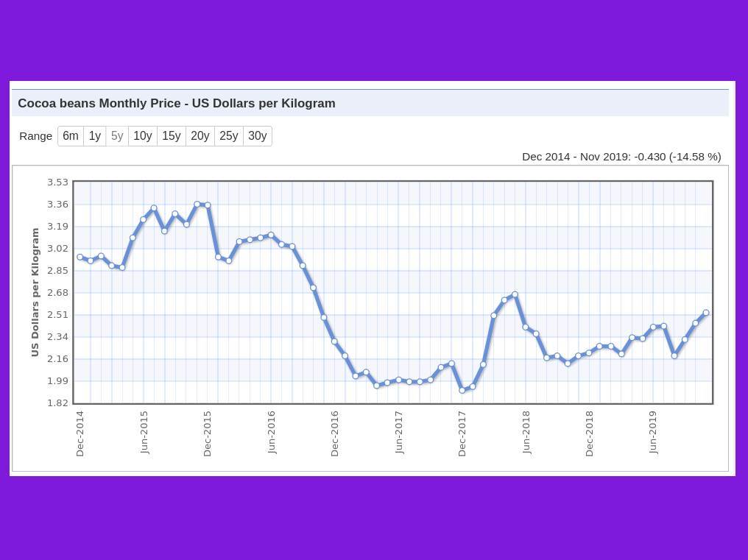The height and width of the screenshot is (560, 748).
Task: Click the Dec-2016 data point on the line
Action: pos(334,341)
